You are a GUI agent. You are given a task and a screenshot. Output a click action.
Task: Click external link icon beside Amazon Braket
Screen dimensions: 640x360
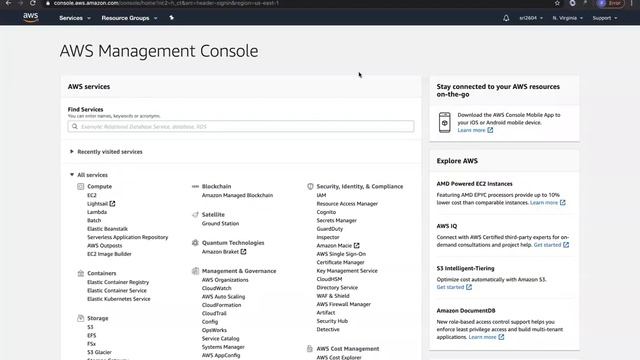pyautogui.click(x=243, y=252)
